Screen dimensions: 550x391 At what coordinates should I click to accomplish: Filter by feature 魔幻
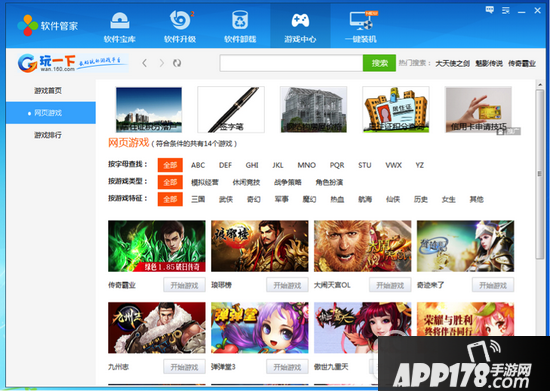click(309, 200)
